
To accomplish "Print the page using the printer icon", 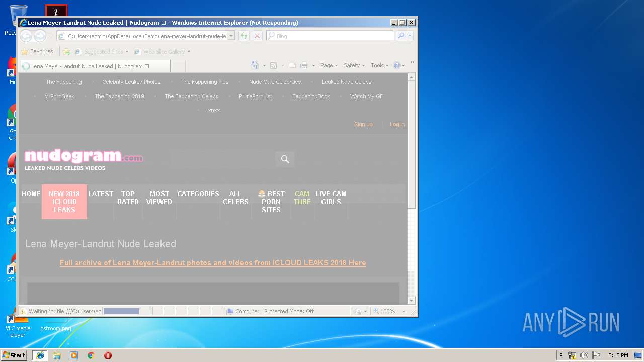I will coord(304,65).
